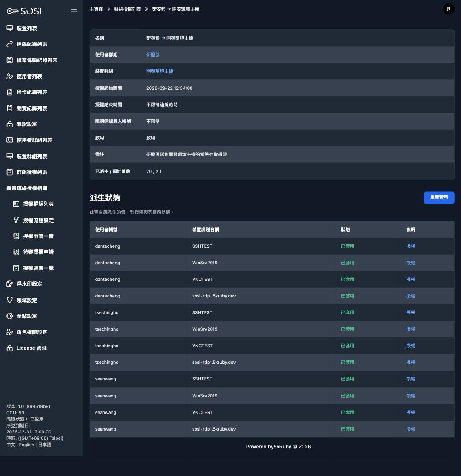Click 群組授權列表 in the breadcrumb
This screenshot has height=476, width=461.
(x=128, y=9)
